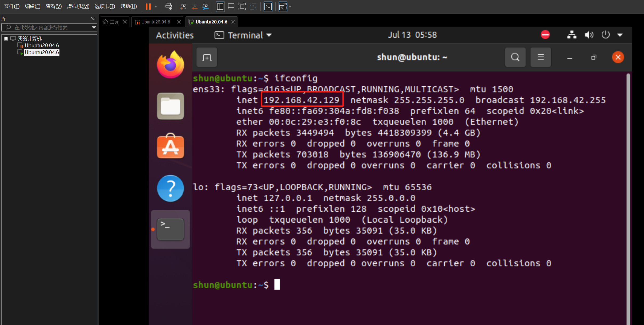Image resolution: width=644 pixels, height=325 pixels.
Task: Open the snapshot manager icon
Action: [x=205, y=6]
